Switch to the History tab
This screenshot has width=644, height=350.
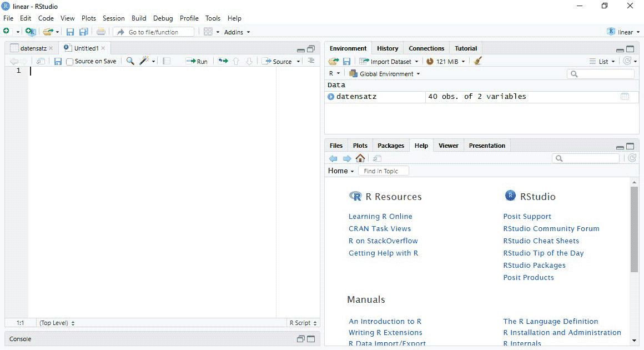click(388, 48)
